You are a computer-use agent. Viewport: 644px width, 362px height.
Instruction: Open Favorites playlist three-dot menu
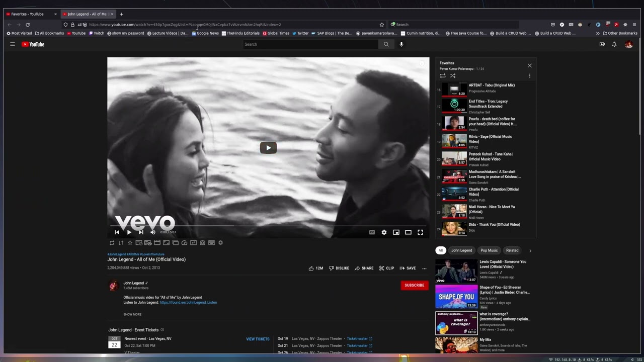point(529,76)
